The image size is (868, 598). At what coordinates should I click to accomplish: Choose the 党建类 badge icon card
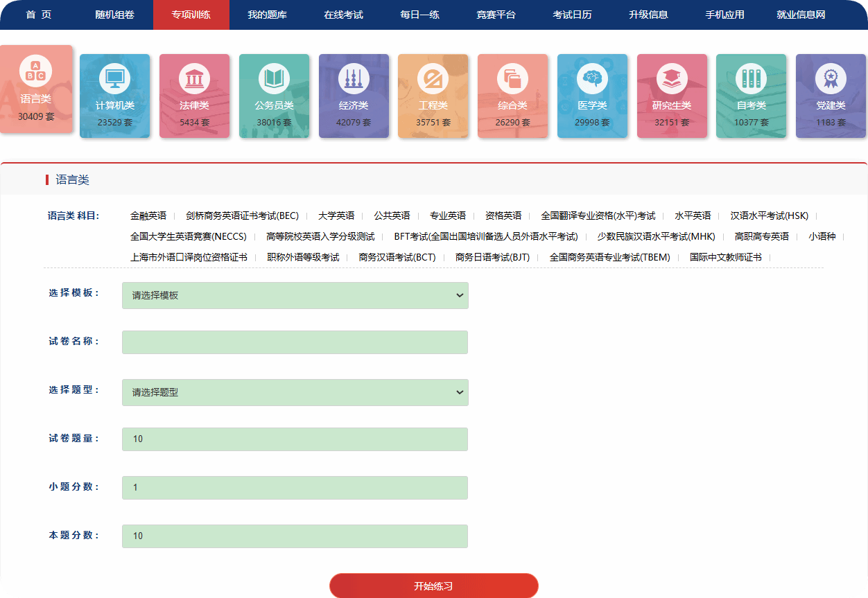point(830,78)
